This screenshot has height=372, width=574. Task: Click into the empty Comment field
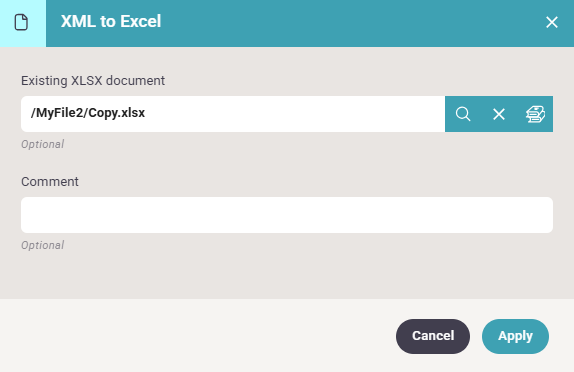pos(287,215)
